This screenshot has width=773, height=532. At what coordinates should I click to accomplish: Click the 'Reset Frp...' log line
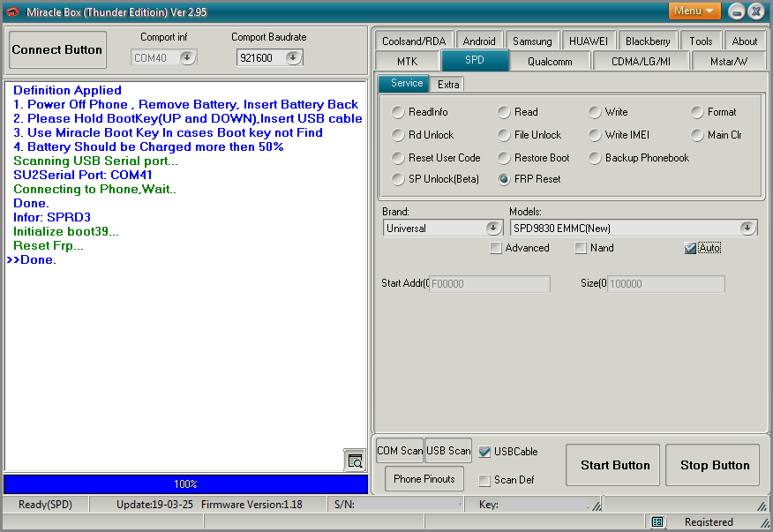pyautogui.click(x=49, y=245)
